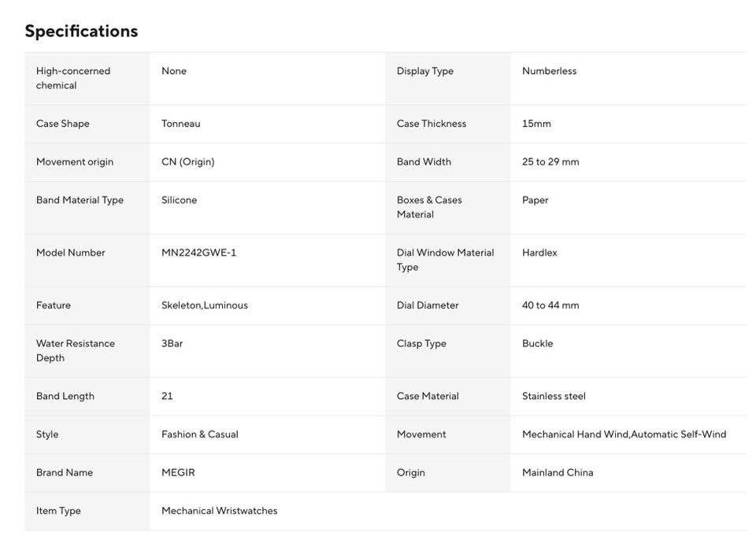This screenshot has width=756, height=551.
Task: Click the Buckle clasp type value
Action: point(537,343)
